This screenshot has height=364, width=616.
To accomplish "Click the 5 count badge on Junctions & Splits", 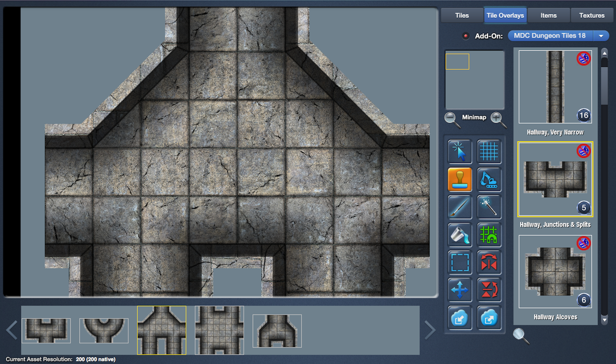I will [x=584, y=208].
